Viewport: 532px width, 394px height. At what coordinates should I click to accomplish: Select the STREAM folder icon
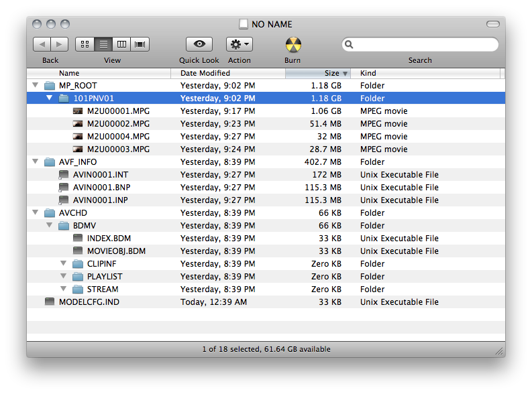coord(78,289)
